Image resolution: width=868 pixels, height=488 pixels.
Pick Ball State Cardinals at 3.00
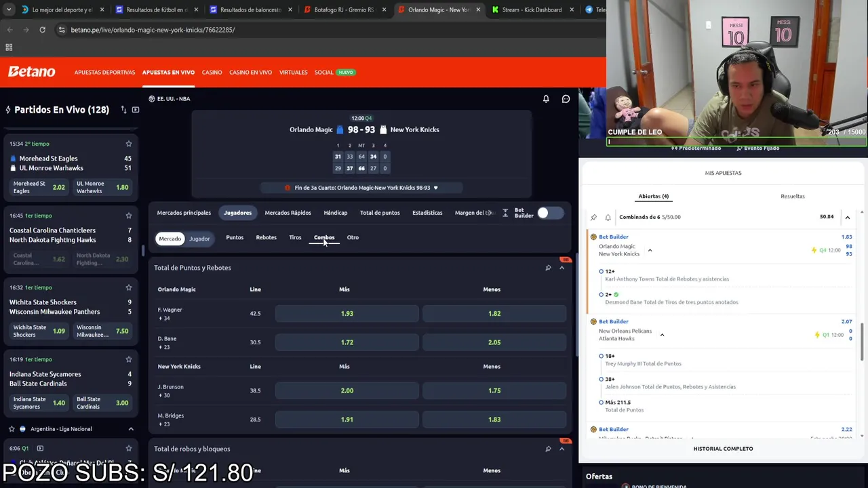(102, 403)
